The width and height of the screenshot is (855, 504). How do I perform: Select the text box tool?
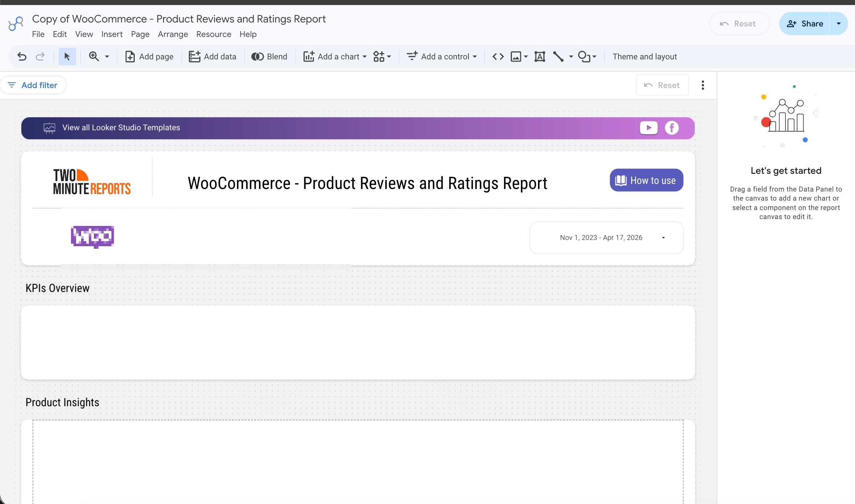pyautogui.click(x=539, y=56)
